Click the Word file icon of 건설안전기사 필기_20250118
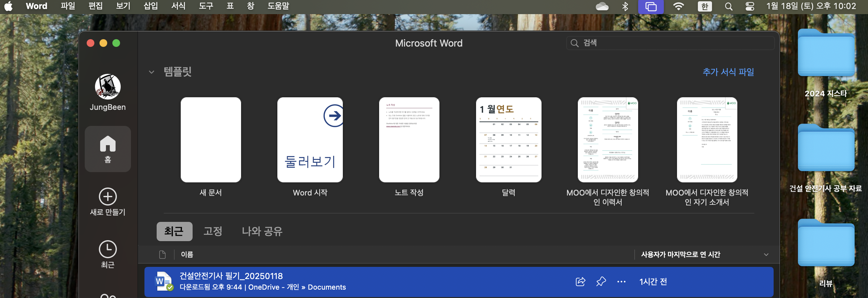 164,282
